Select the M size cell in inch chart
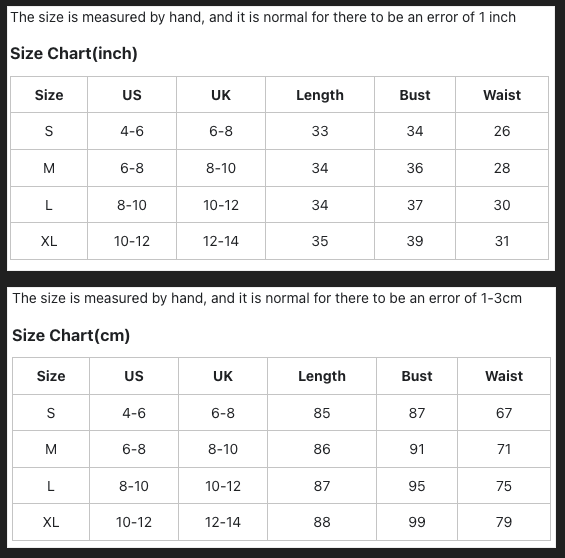Screen dimensions: 565x558 pyautogui.click(x=49, y=168)
